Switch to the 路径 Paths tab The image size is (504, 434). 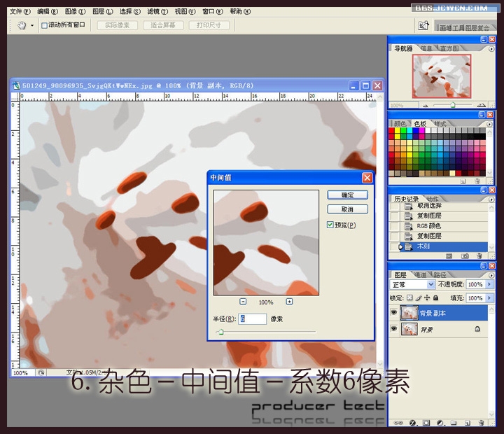coord(440,275)
